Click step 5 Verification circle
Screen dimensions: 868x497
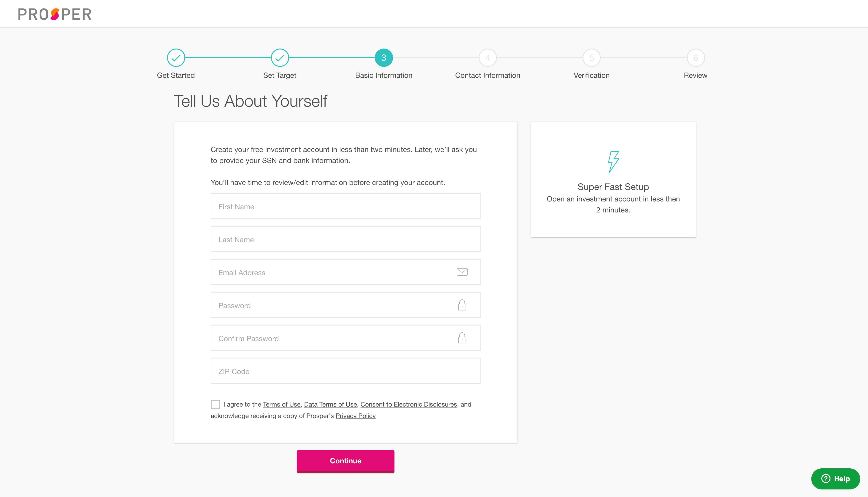click(x=591, y=58)
